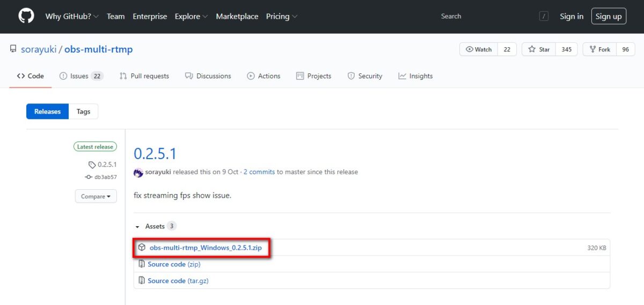This screenshot has height=305, width=644.
Task: Watch the repository for notifications
Action: point(479,49)
